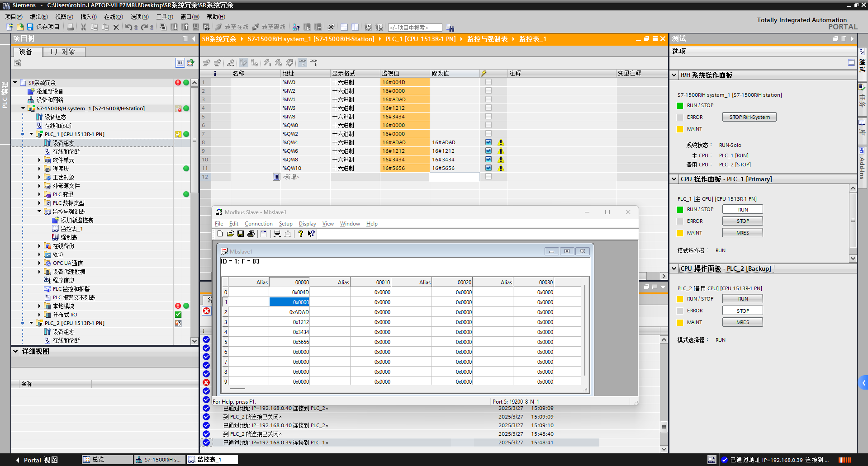Screen dimensions: 868x466
Task: Click the print icon in TIA toolbar
Action: coord(71,27)
